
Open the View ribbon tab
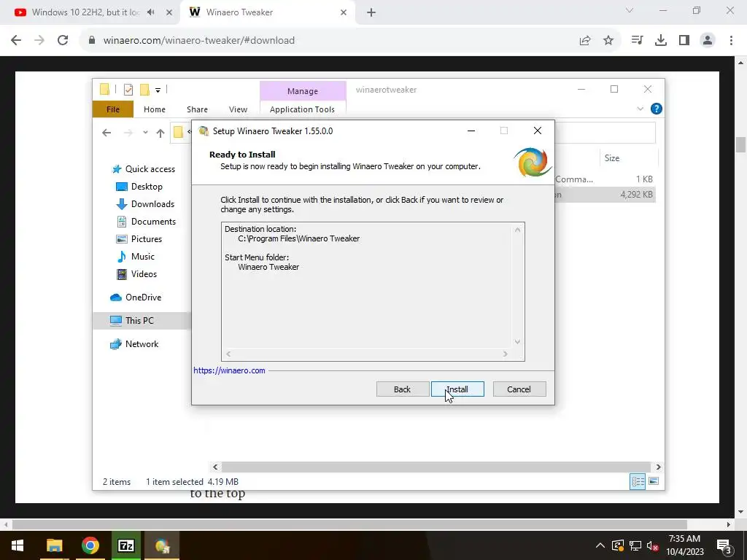tap(238, 109)
